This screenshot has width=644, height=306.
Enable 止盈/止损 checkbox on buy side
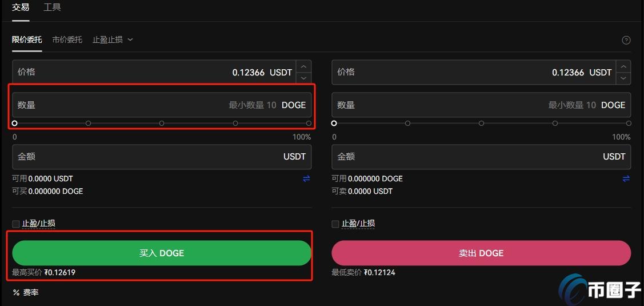[x=16, y=224]
